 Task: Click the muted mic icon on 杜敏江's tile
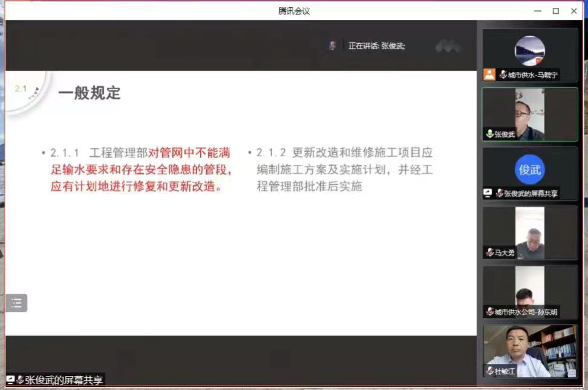(489, 371)
